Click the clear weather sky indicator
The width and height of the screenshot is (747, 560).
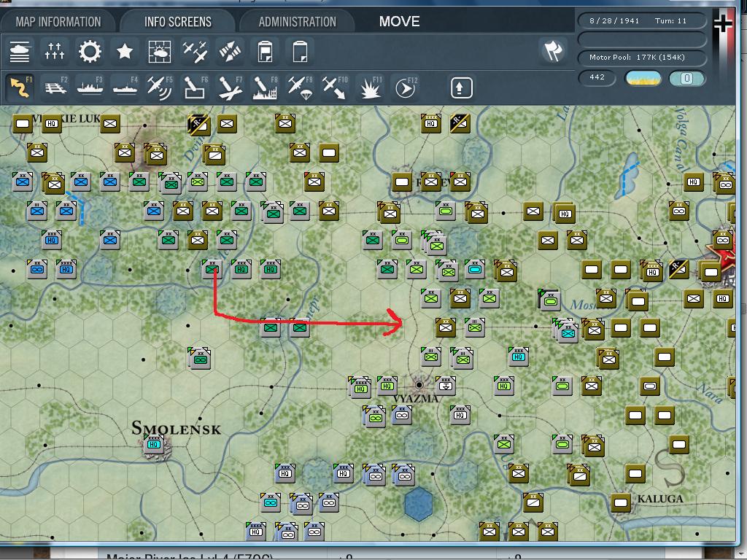coord(643,78)
